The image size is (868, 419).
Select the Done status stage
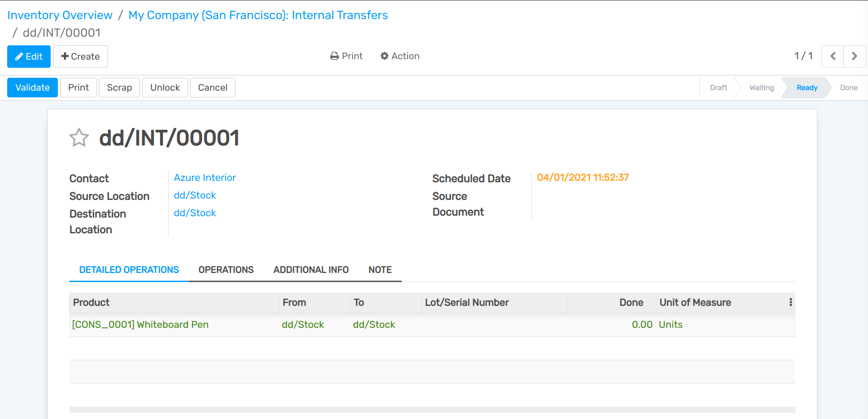[848, 88]
